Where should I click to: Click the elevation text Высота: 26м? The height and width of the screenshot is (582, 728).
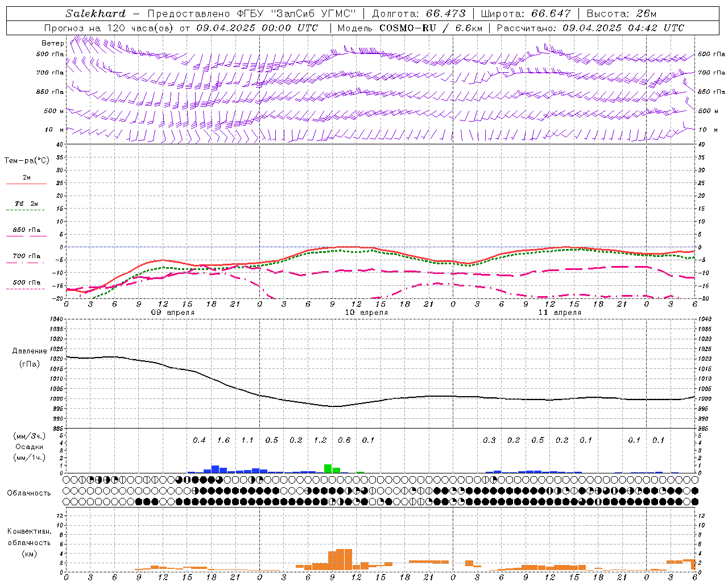[x=621, y=14]
